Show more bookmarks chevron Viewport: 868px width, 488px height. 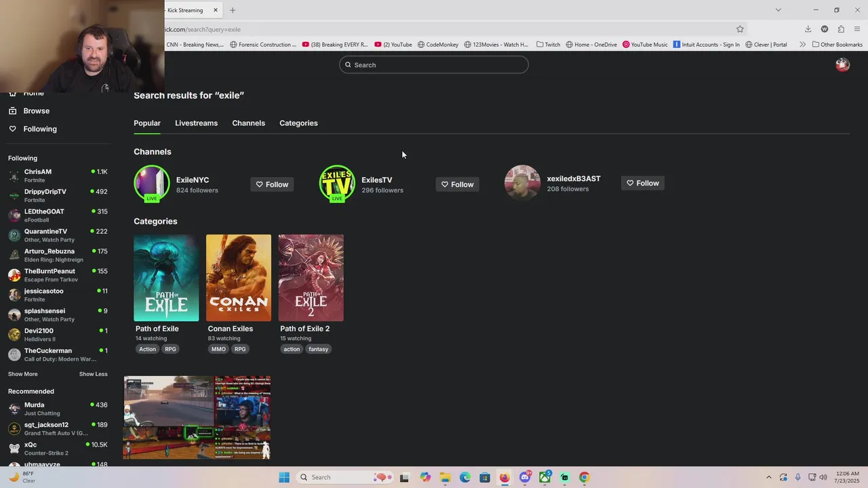(802, 45)
